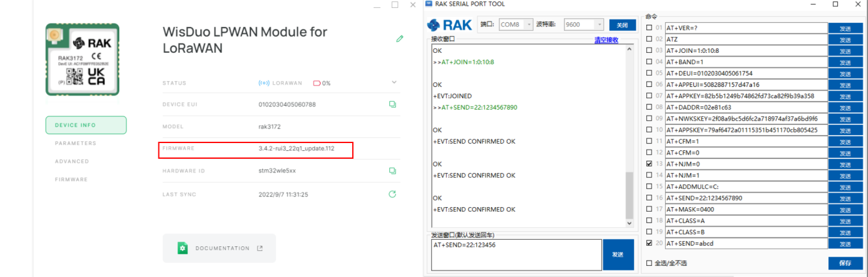Click the 保存 save button
The height and width of the screenshot is (277, 868).
coord(845,263)
